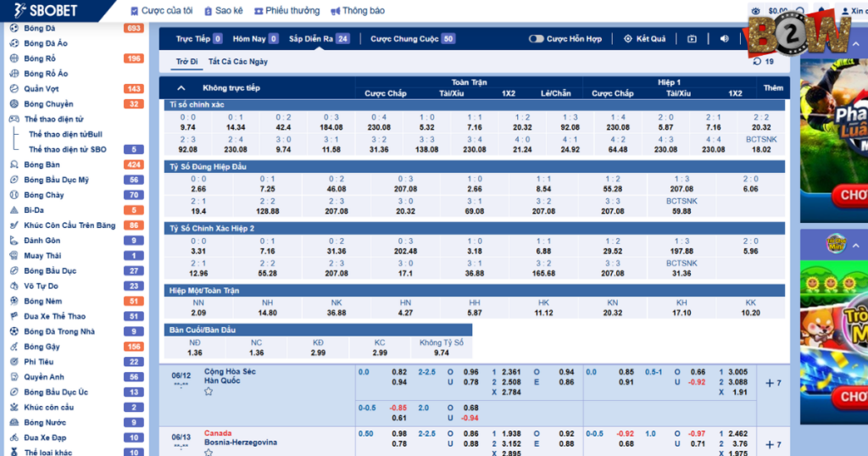The height and width of the screenshot is (456, 868).
Task: Select the Bóng Rổ basketball icon
Action: [x=14, y=58]
